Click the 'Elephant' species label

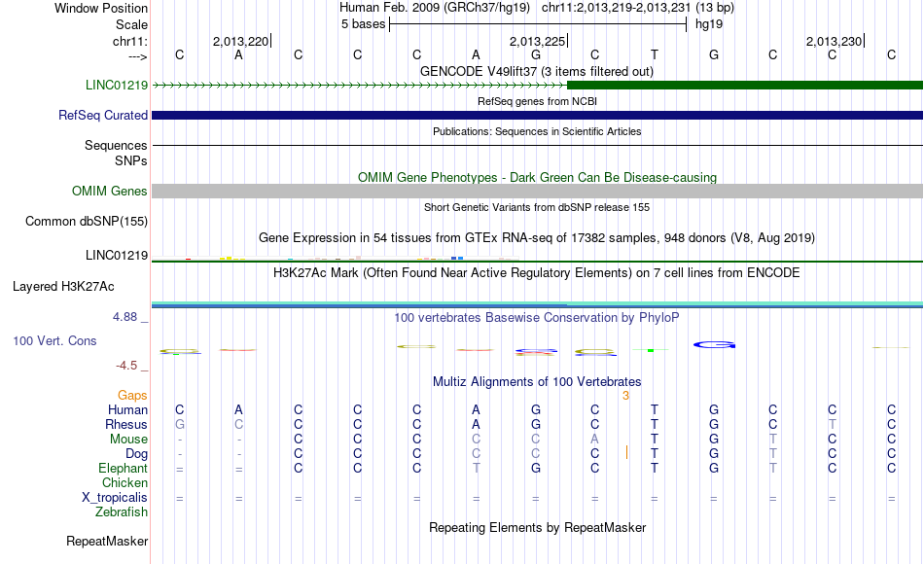(123, 468)
